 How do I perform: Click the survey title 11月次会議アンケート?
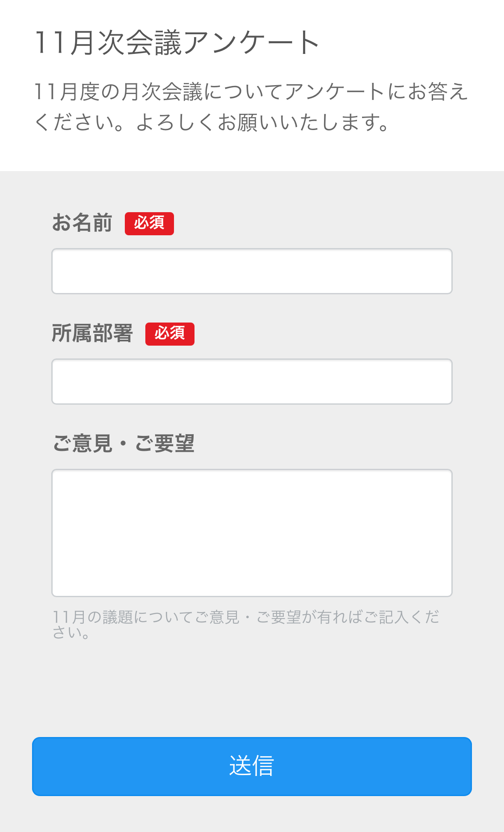coord(176,42)
